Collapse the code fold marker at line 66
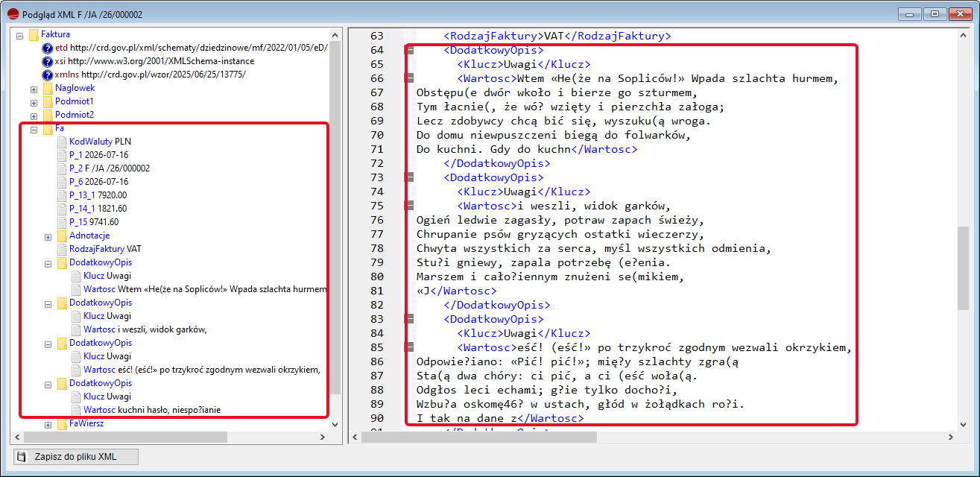Viewport: 980px width, 477px height. point(409,78)
